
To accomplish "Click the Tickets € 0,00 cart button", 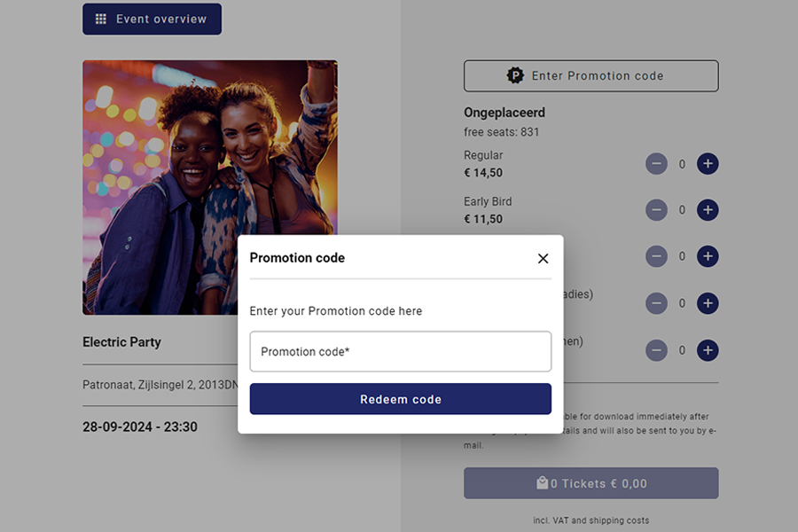I will pyautogui.click(x=591, y=483).
